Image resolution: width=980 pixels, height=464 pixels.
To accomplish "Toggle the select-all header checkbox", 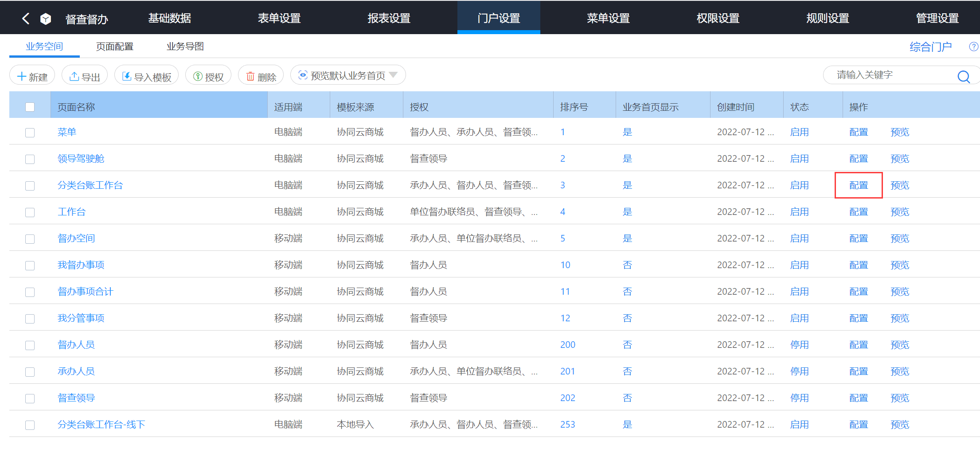I will point(30,107).
